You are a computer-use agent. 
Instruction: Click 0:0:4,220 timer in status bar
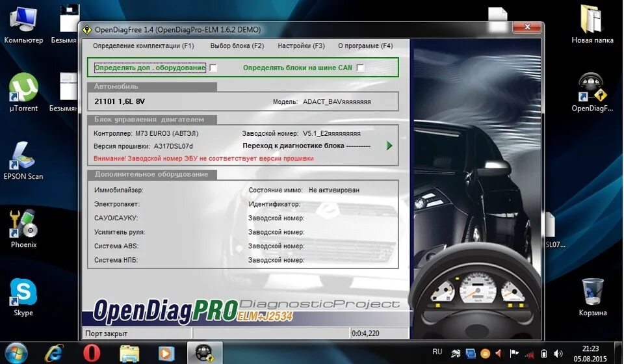(365, 333)
